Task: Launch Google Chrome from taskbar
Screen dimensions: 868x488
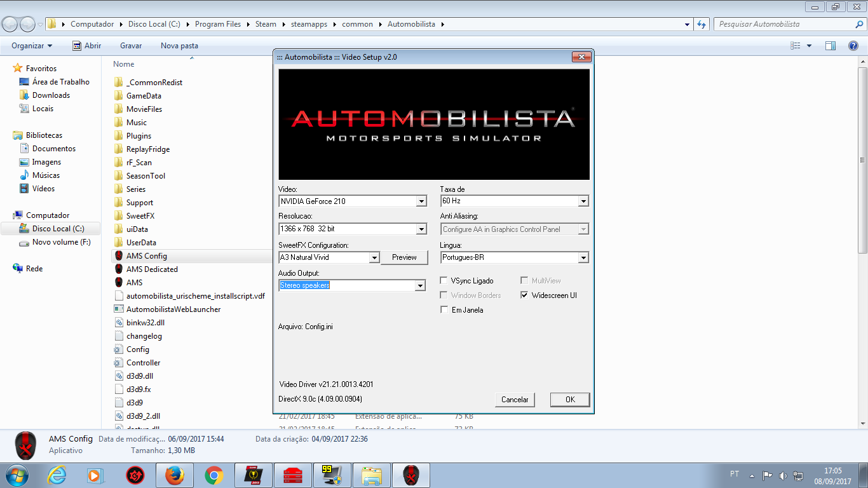Action: (x=214, y=475)
